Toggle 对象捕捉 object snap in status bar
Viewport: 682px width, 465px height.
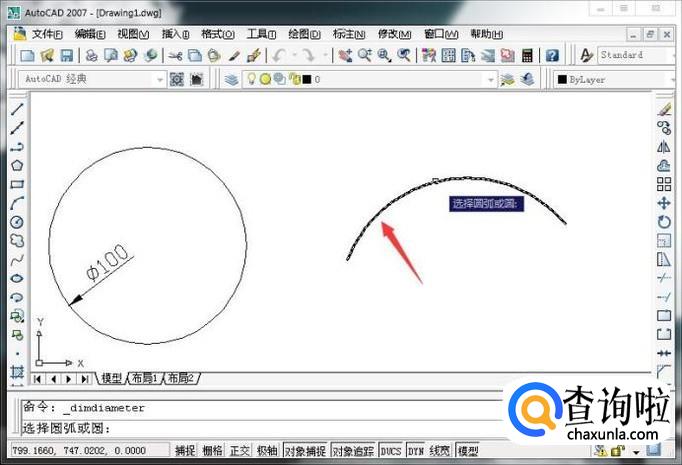point(306,452)
